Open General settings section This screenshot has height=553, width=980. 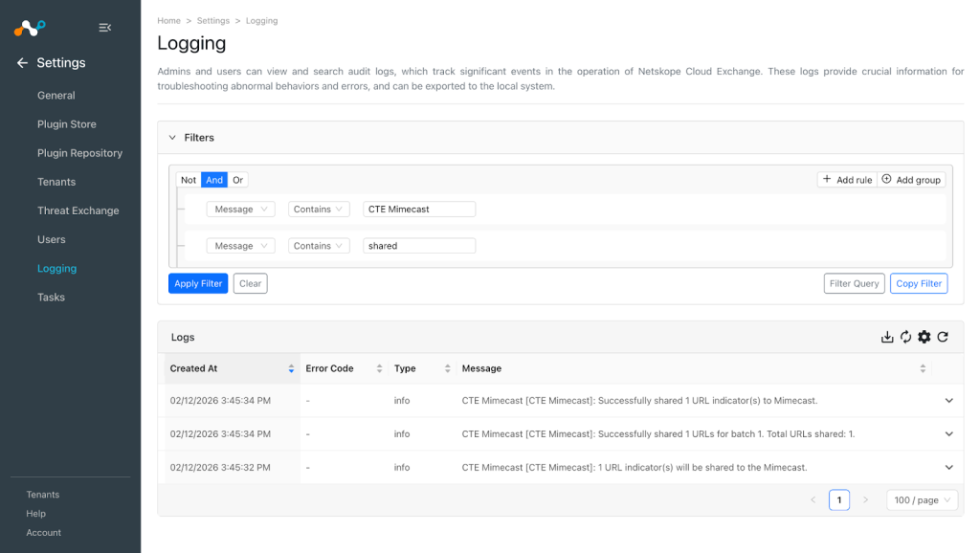[56, 96]
